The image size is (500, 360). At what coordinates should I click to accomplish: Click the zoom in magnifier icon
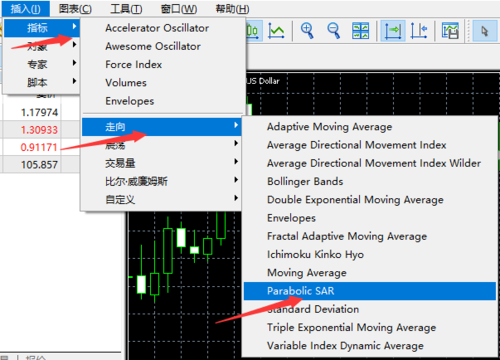coord(307,31)
